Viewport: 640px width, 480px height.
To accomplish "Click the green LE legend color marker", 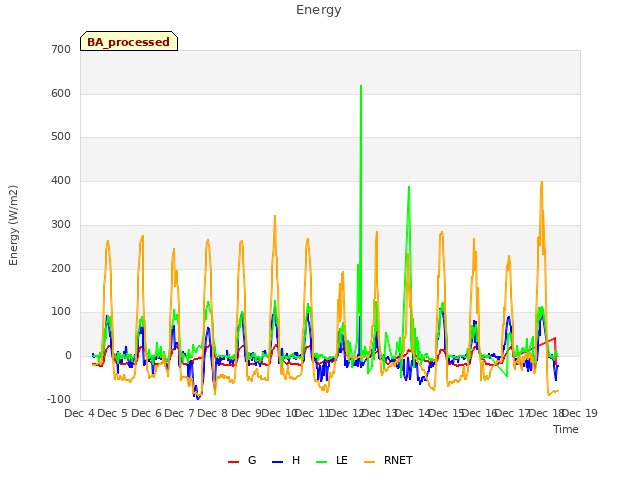I will tap(322, 462).
